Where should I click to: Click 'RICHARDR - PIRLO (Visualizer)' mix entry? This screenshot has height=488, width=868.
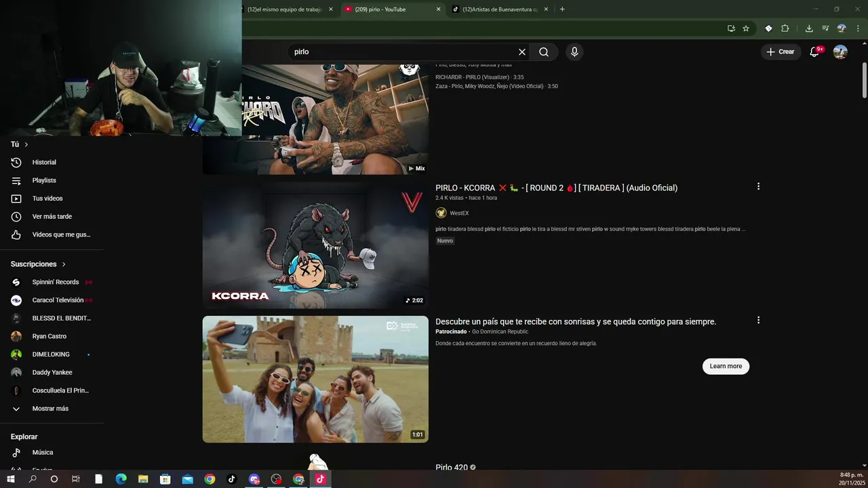(x=479, y=77)
